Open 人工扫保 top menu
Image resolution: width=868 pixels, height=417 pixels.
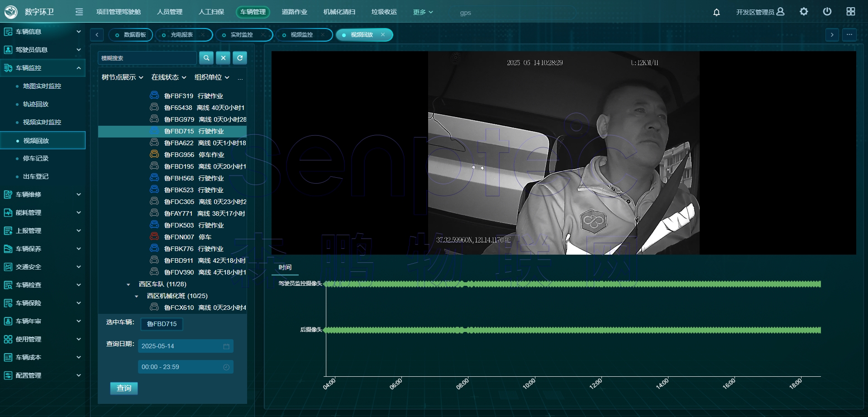(211, 12)
